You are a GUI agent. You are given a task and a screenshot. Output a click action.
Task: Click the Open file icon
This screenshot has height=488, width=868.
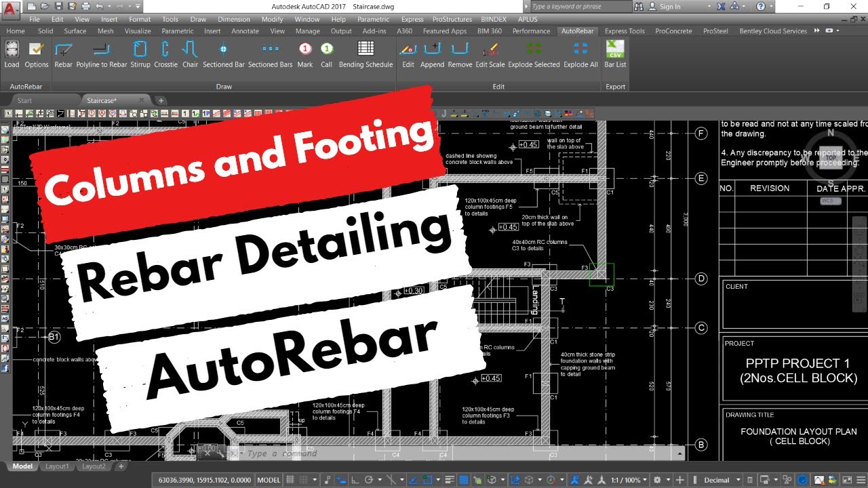pyautogui.click(x=44, y=6)
